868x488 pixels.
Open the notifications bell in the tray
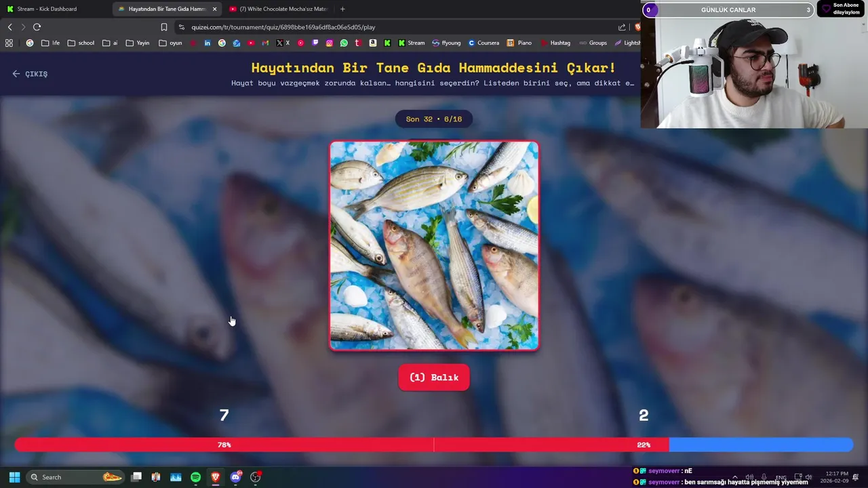click(856, 477)
